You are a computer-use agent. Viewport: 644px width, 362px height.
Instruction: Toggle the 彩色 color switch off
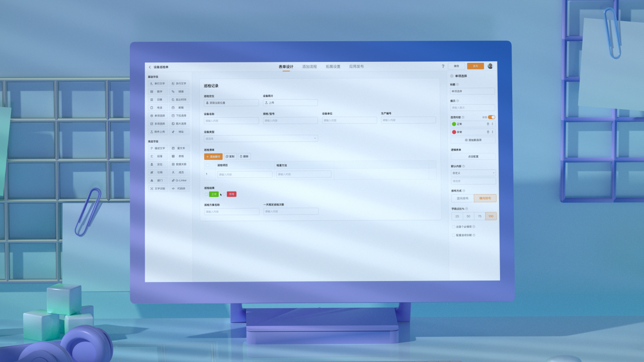click(x=491, y=117)
